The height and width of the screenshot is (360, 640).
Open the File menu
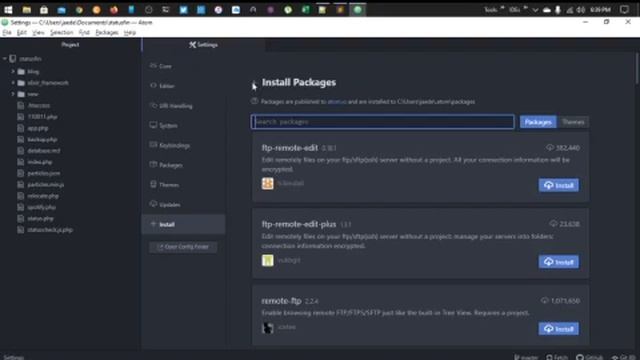coord(7,33)
